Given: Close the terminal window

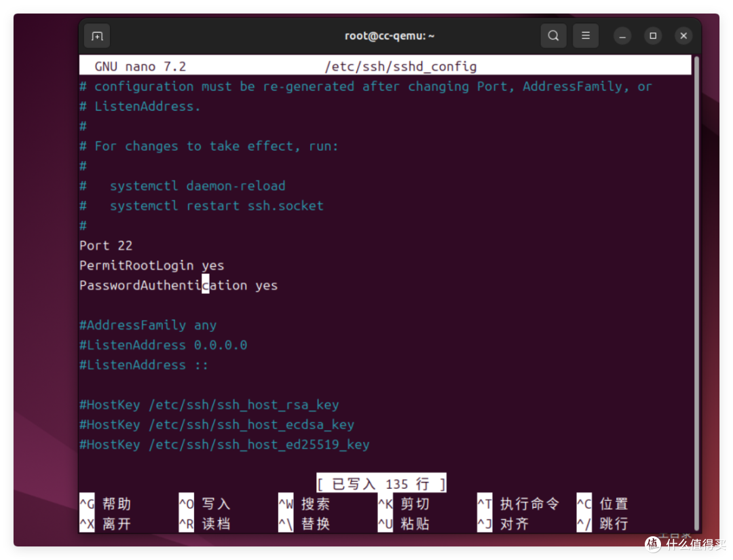Looking at the screenshot, I should click(683, 36).
